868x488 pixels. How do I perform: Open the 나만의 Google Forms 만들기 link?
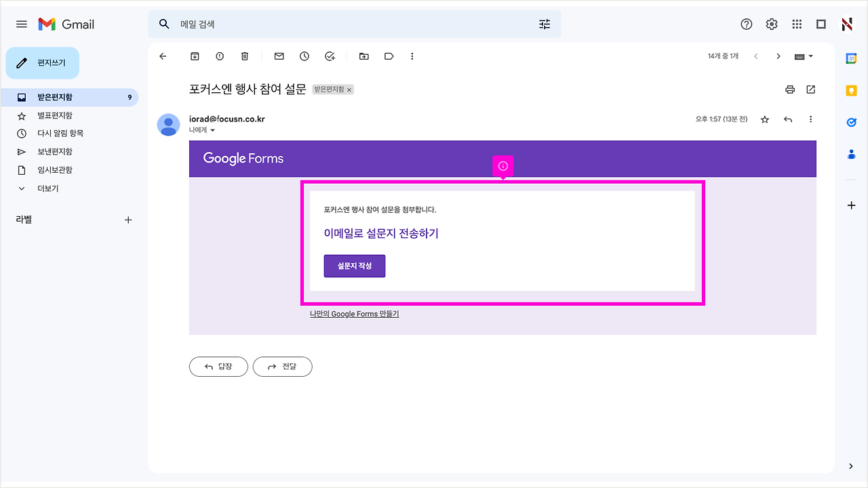pos(353,313)
